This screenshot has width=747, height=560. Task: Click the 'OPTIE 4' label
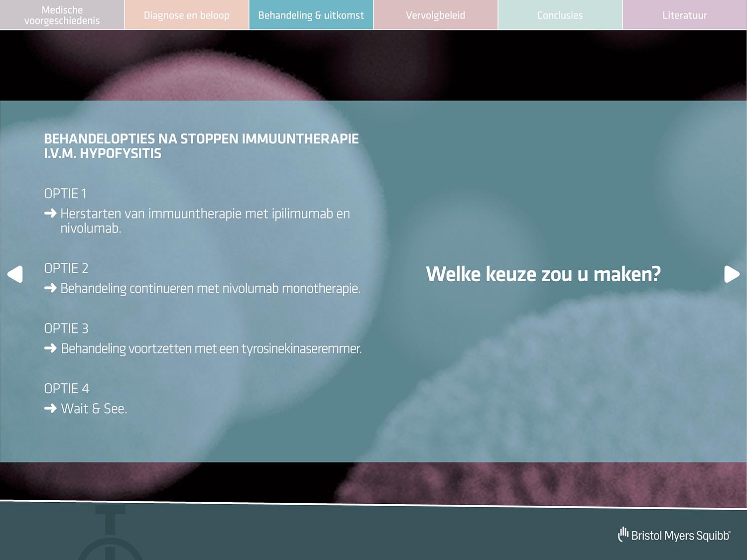(67, 388)
